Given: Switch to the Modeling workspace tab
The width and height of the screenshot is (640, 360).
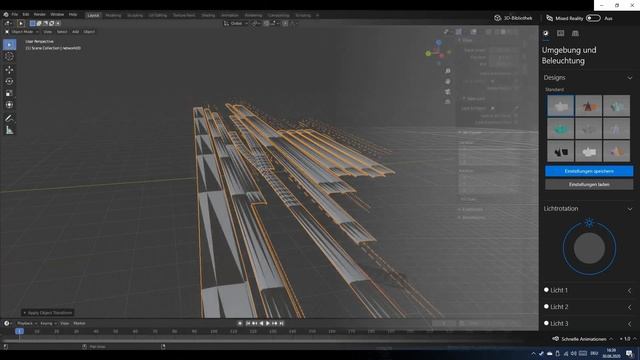Looking at the screenshot, I should click(x=113, y=15).
